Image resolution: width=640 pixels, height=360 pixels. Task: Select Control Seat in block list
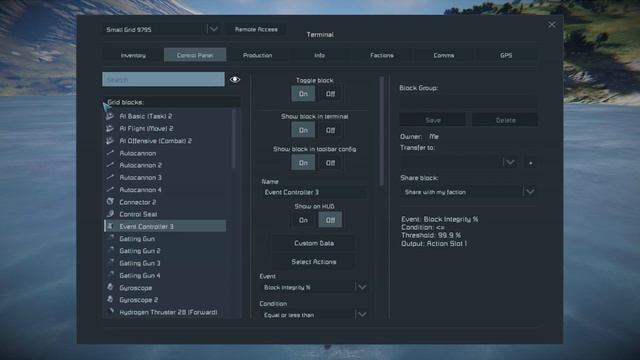coord(165,214)
